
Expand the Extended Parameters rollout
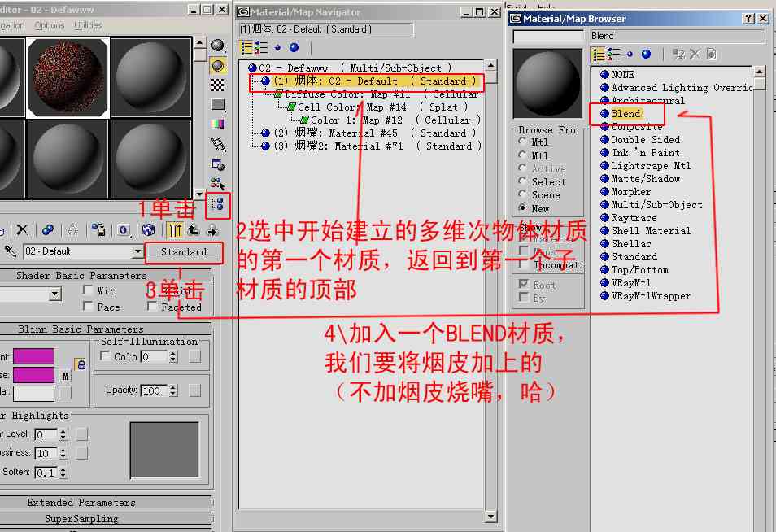click(x=106, y=502)
